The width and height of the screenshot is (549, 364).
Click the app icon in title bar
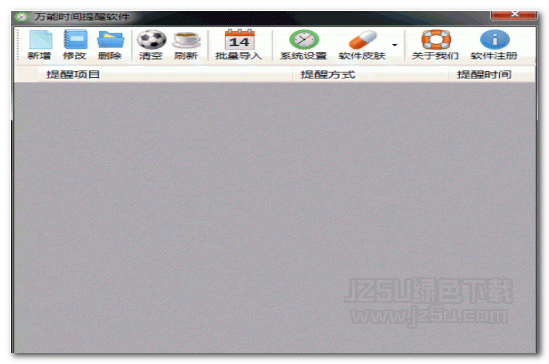(22, 17)
